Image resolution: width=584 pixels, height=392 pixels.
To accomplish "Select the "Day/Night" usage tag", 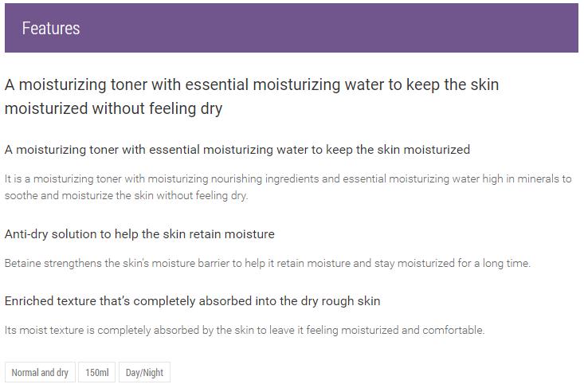I will tap(144, 373).
